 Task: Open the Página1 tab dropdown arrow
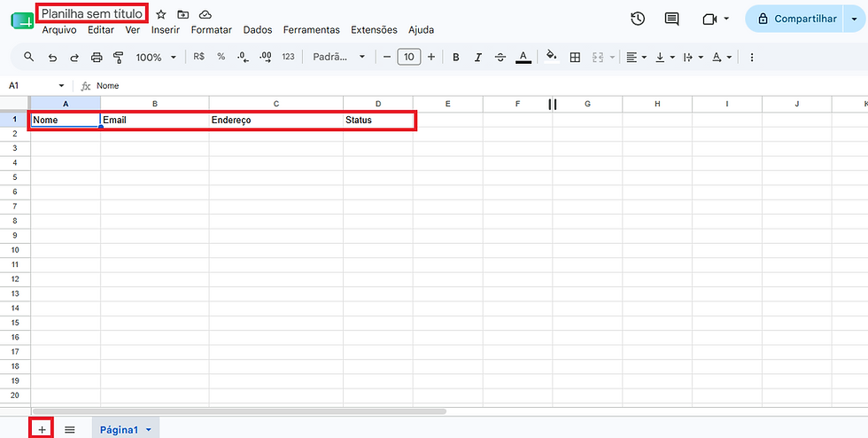coord(149,430)
